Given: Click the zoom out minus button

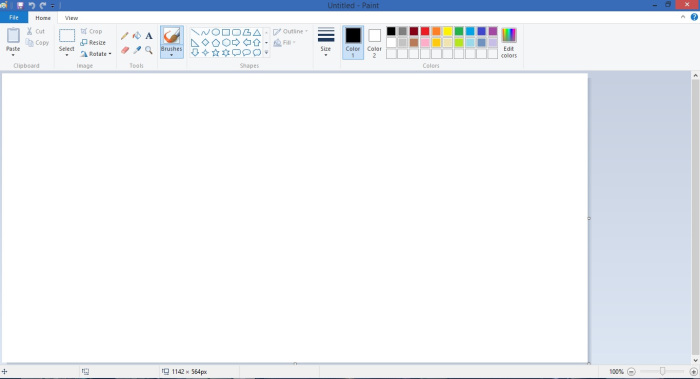Looking at the screenshot, I should 631,371.
